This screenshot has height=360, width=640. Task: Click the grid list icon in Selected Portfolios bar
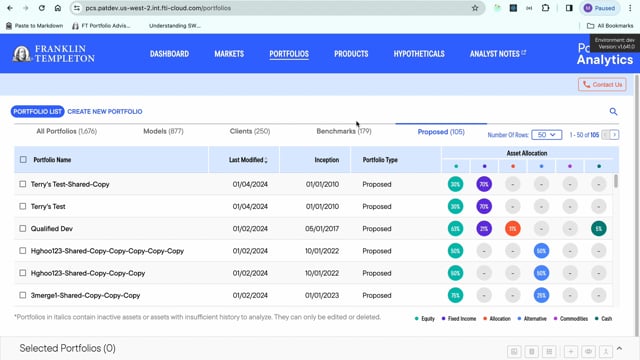549,351
